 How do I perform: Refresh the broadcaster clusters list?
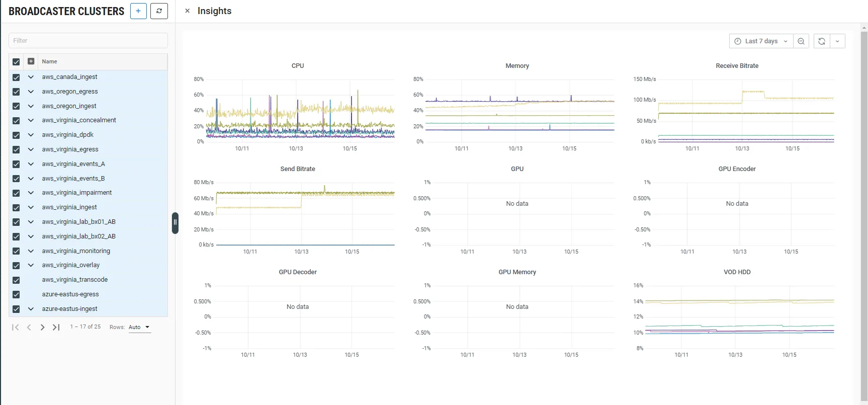pos(159,11)
